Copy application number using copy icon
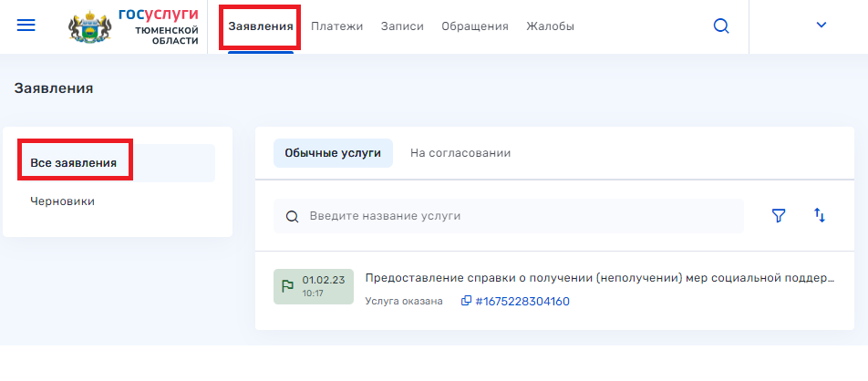Screen dimensions: 868x381 tap(466, 301)
